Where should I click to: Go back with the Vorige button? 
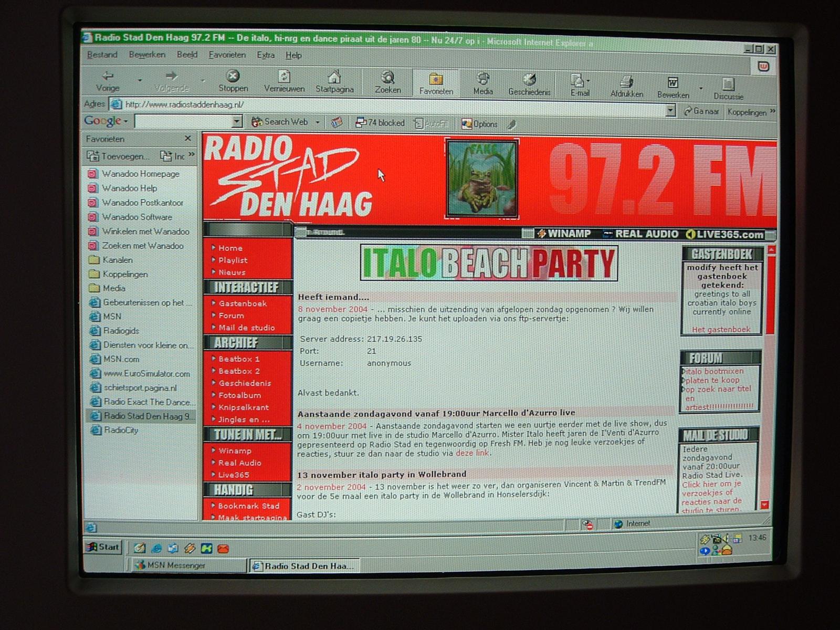point(108,81)
